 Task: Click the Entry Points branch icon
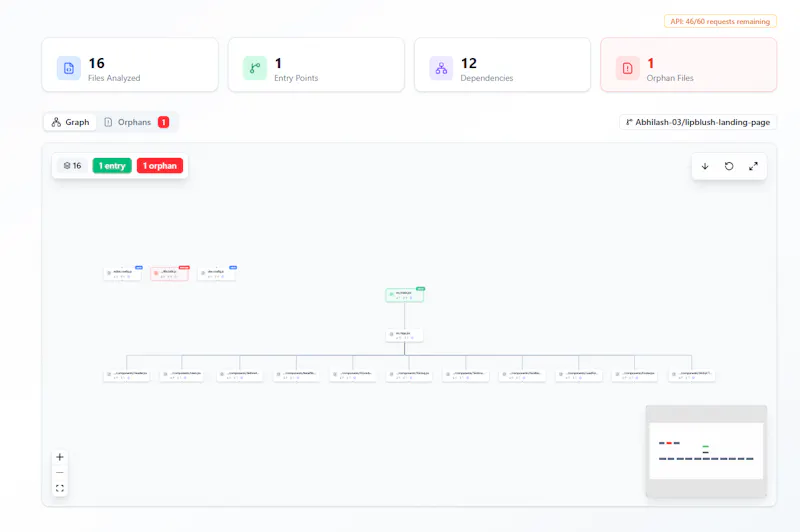255,68
